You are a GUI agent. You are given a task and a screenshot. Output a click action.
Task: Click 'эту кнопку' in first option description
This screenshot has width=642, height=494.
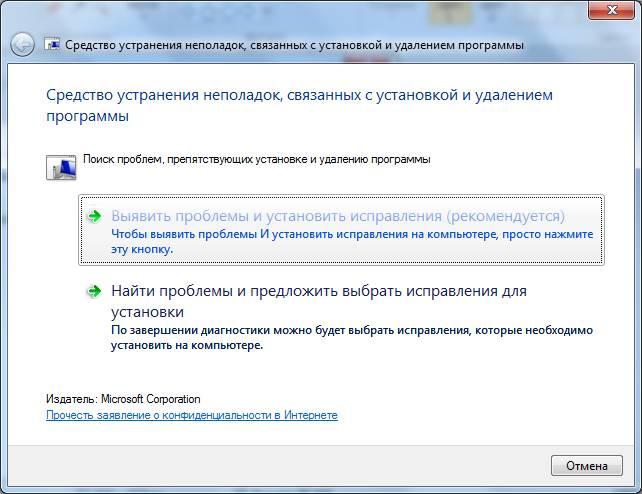tap(141, 249)
